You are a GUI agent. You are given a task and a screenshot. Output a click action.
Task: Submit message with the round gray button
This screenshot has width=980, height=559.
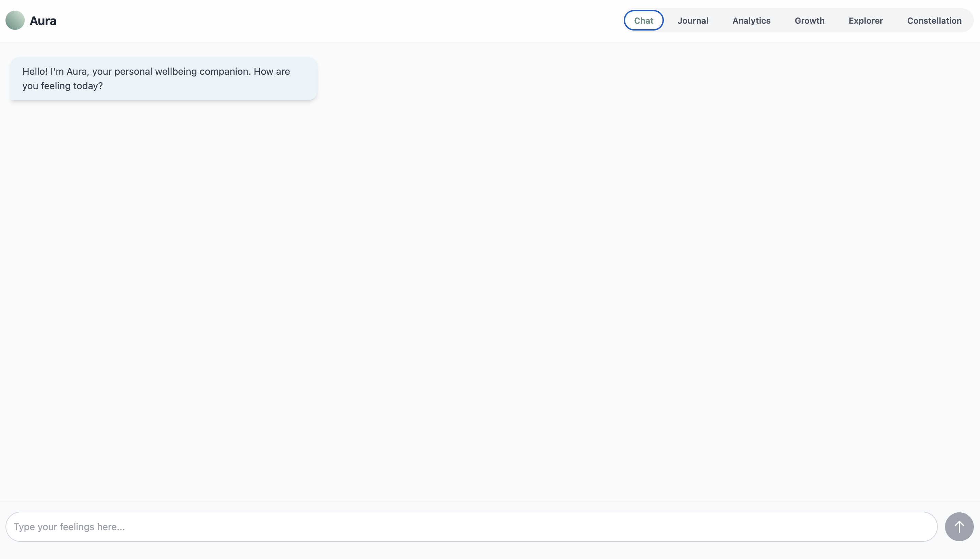959,527
